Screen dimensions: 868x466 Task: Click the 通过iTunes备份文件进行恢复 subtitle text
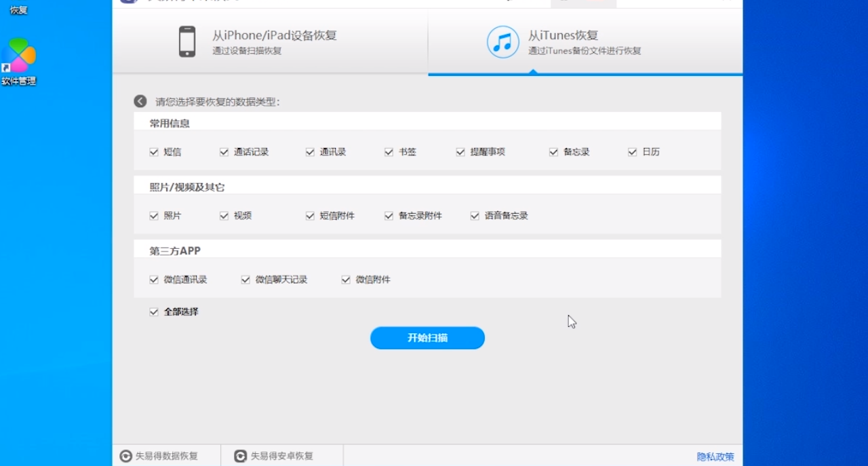[585, 51]
